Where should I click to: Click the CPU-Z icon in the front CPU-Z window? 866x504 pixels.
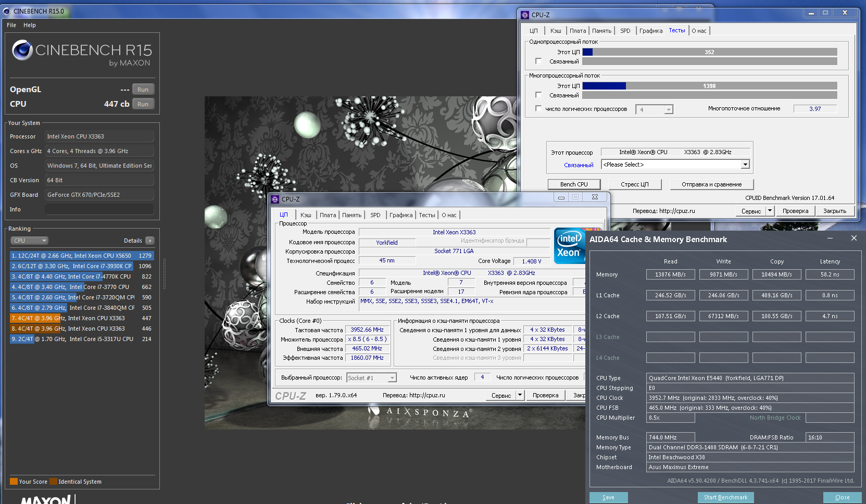click(x=275, y=199)
